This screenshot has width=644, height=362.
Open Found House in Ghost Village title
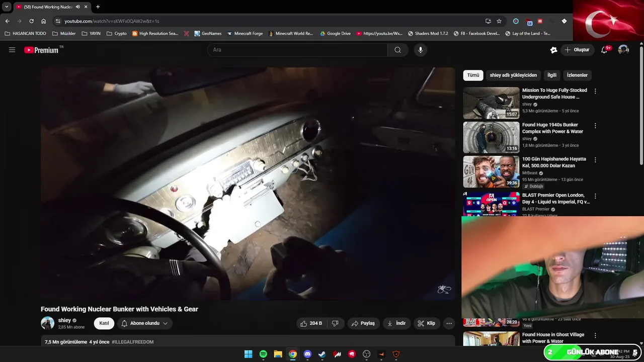pyautogui.click(x=553, y=338)
